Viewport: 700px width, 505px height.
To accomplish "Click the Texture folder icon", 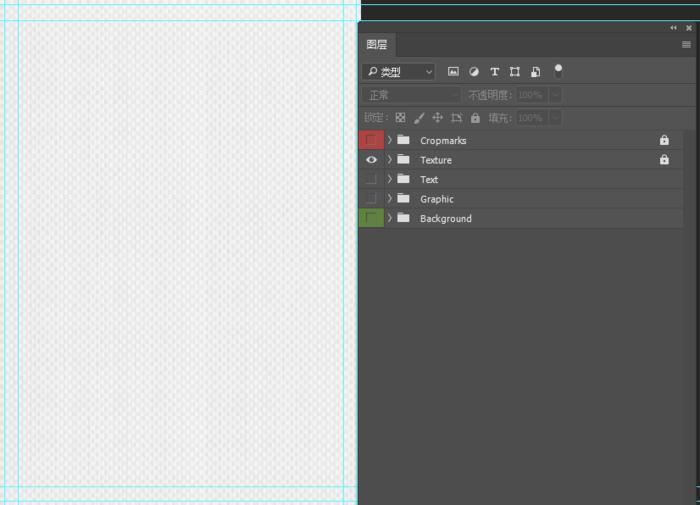I will click(x=404, y=159).
